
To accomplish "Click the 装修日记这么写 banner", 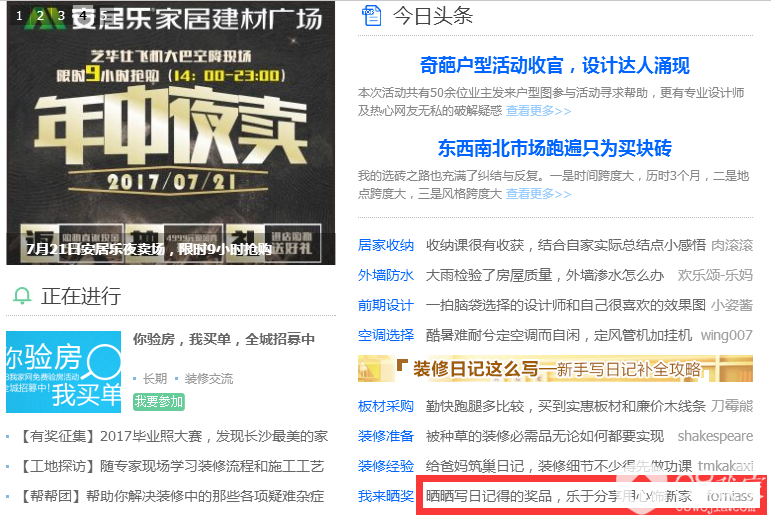I will 555,369.
